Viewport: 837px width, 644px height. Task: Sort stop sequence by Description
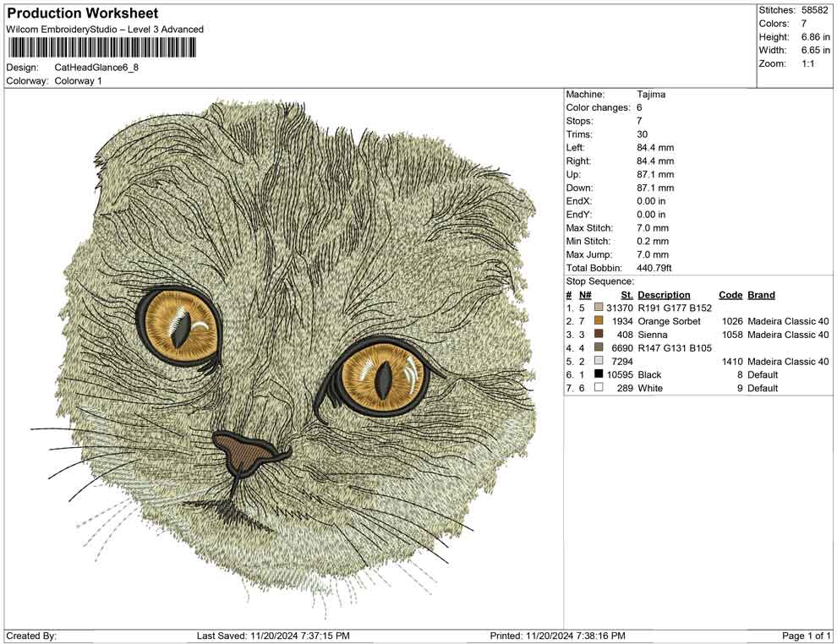pos(665,294)
